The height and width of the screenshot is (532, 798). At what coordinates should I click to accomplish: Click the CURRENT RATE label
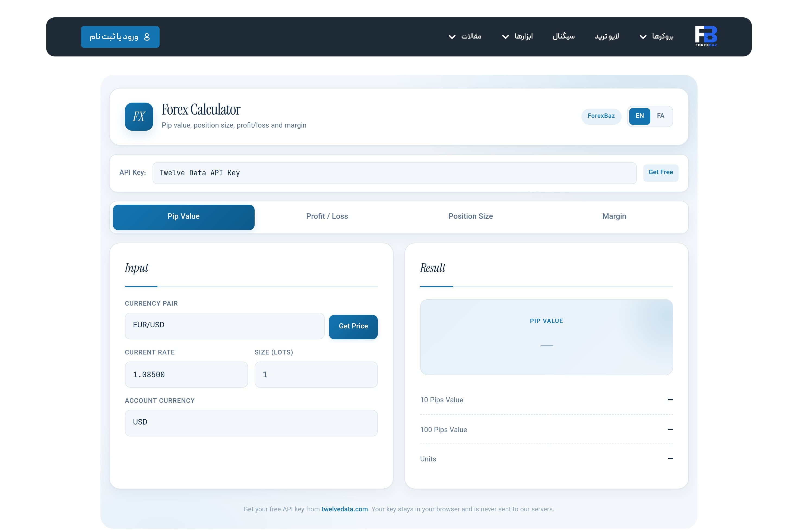point(150,352)
